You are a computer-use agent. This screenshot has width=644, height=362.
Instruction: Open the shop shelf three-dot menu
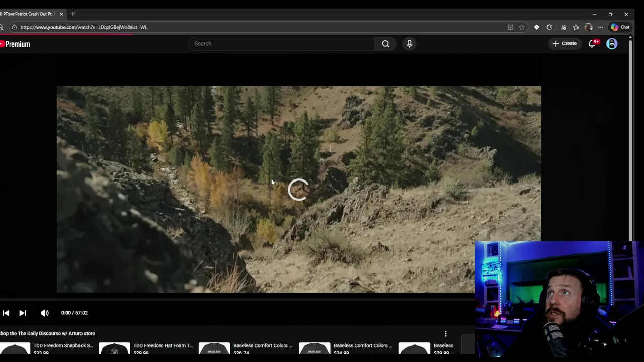tap(445, 334)
